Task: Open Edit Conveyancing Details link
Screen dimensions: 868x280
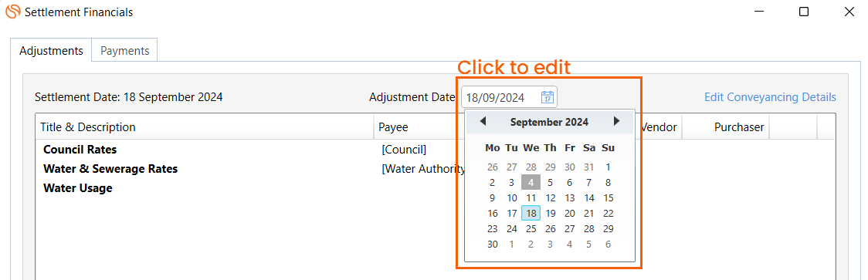Action: click(x=770, y=97)
